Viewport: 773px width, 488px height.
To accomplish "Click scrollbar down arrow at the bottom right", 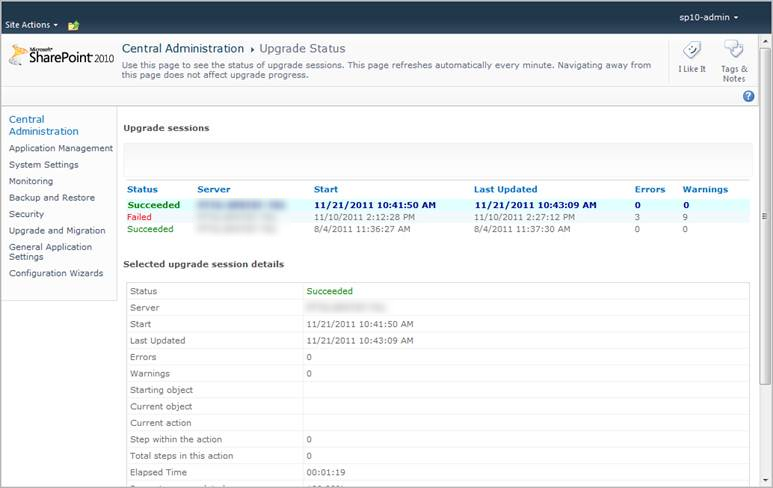I will pos(765,479).
